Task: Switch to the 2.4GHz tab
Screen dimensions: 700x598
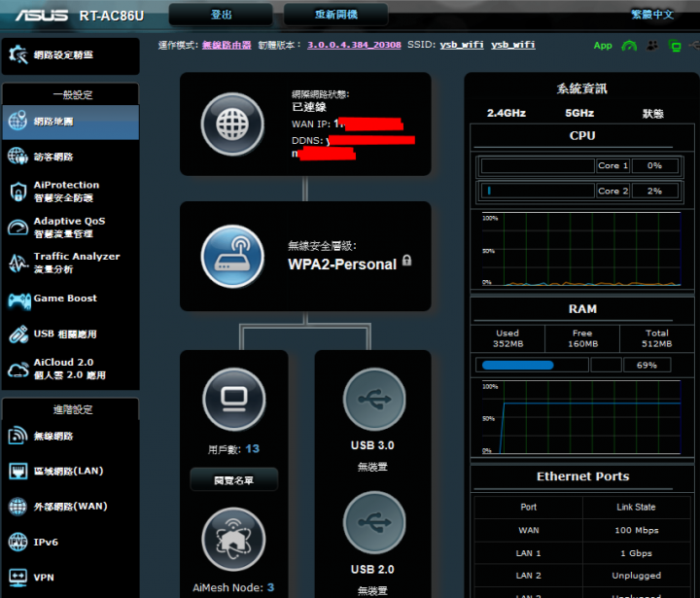Action: 507,114
